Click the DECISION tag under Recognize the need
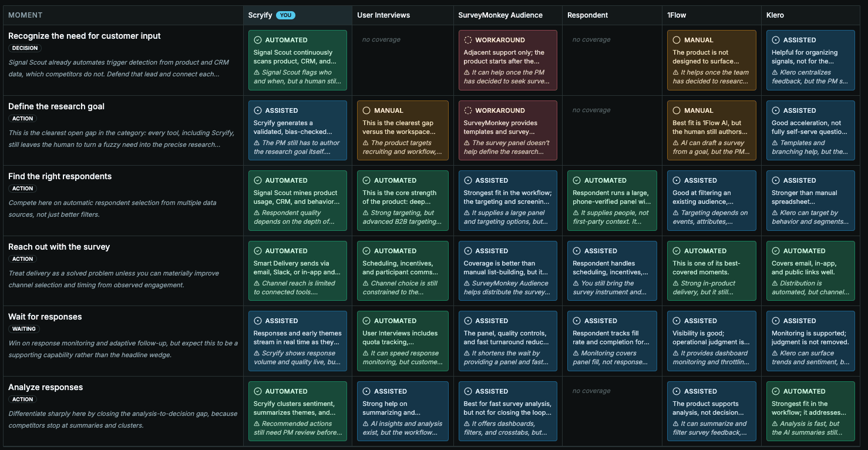Screen dimensions: 868x450 (25, 48)
